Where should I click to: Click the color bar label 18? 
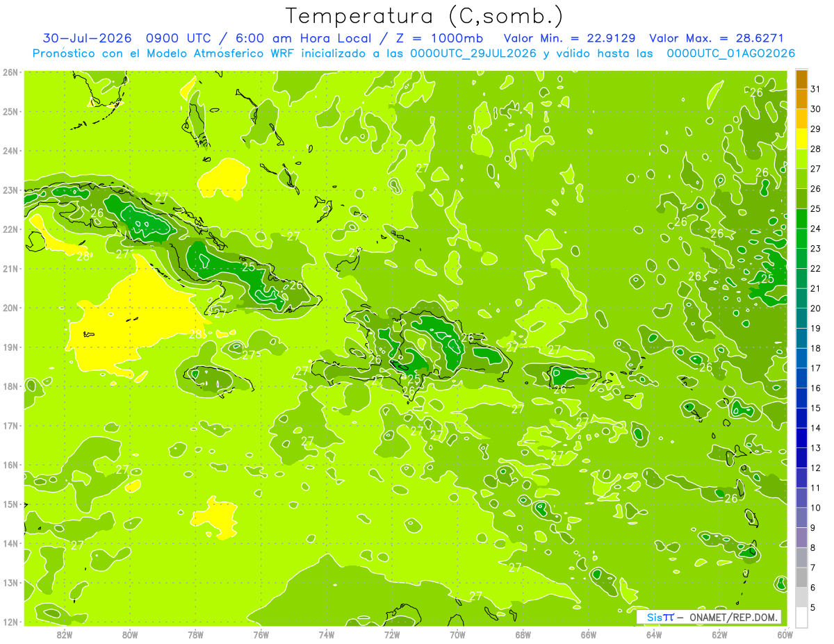(815, 348)
